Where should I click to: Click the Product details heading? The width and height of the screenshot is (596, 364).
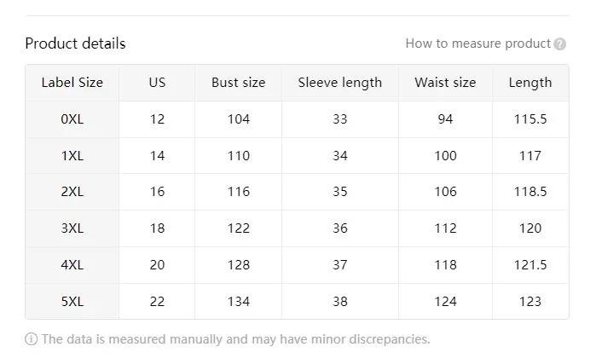[75, 43]
